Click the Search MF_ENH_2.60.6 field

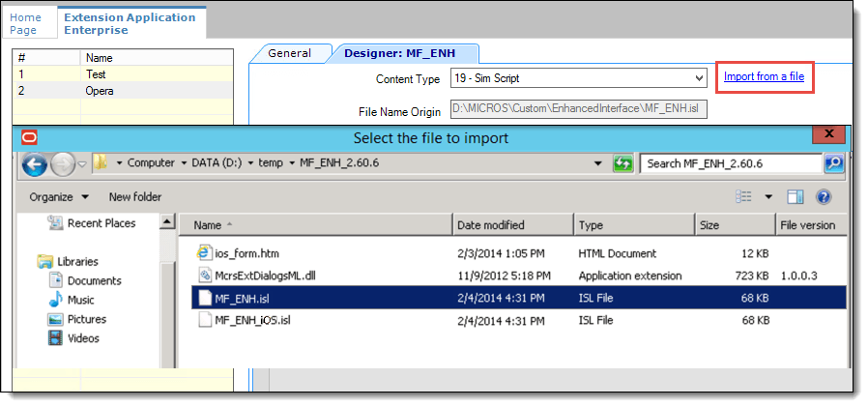coord(731,163)
